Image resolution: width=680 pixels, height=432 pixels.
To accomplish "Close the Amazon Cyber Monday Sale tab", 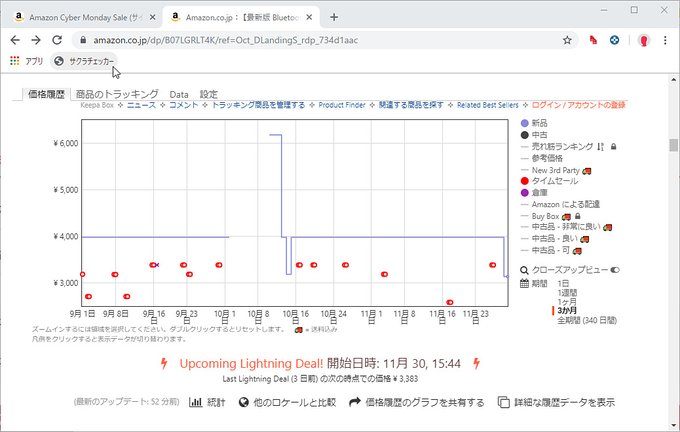I will [152, 17].
